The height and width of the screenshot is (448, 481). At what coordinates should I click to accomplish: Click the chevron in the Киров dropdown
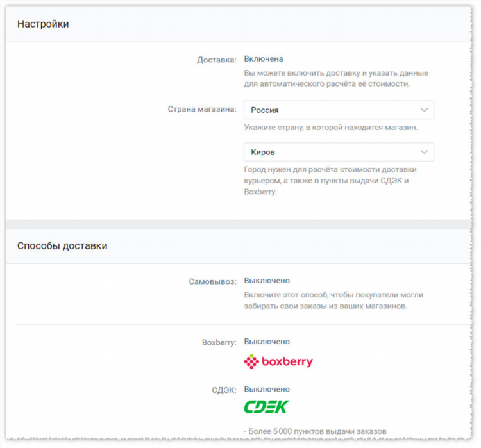click(424, 152)
